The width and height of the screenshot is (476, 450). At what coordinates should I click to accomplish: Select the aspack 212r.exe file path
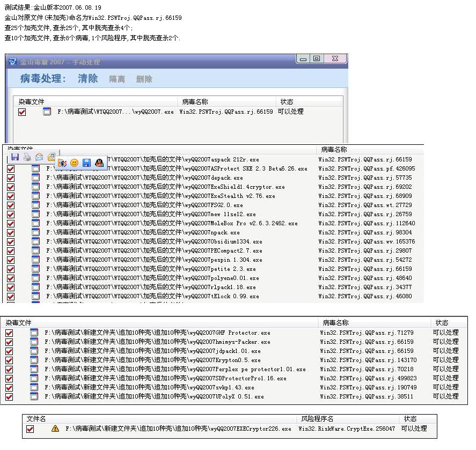point(184,159)
